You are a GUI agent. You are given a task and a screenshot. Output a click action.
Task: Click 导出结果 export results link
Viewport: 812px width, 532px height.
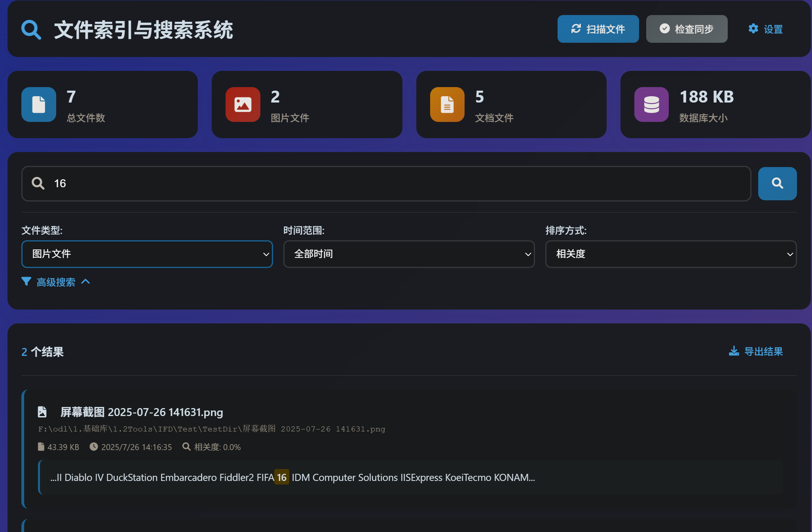coord(756,351)
